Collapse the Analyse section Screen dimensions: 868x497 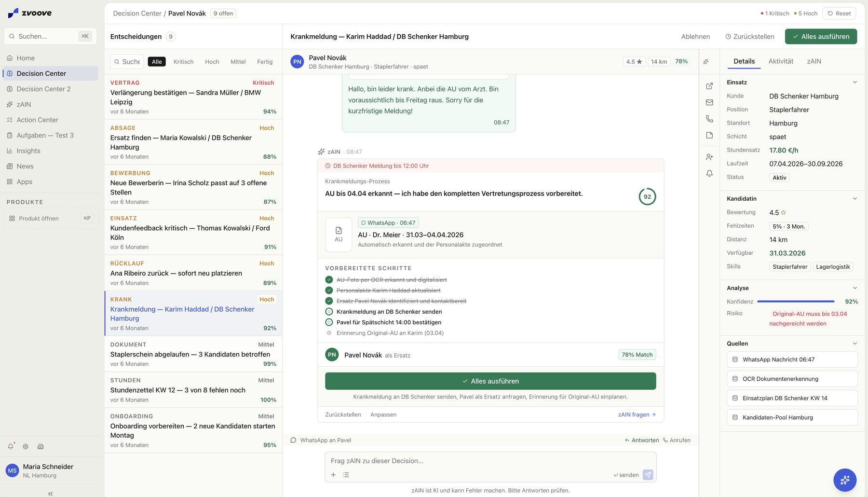854,288
